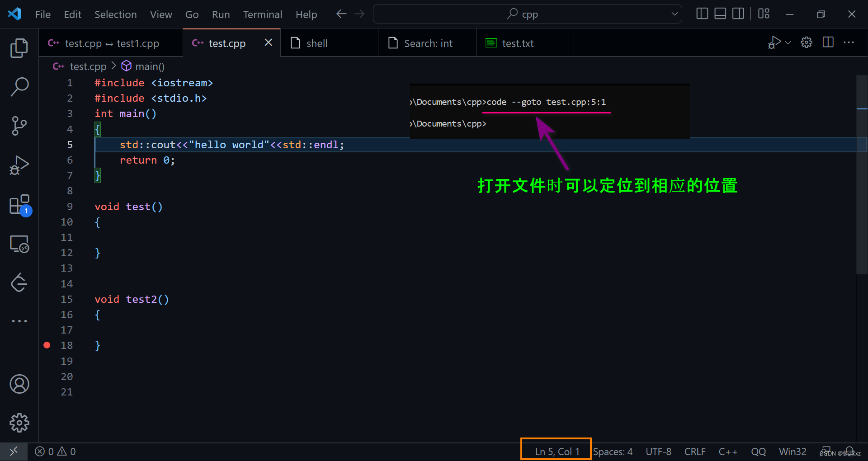Viewport: 868px width, 461px height.
Task: Open more editor actions menu
Action: click(x=849, y=42)
